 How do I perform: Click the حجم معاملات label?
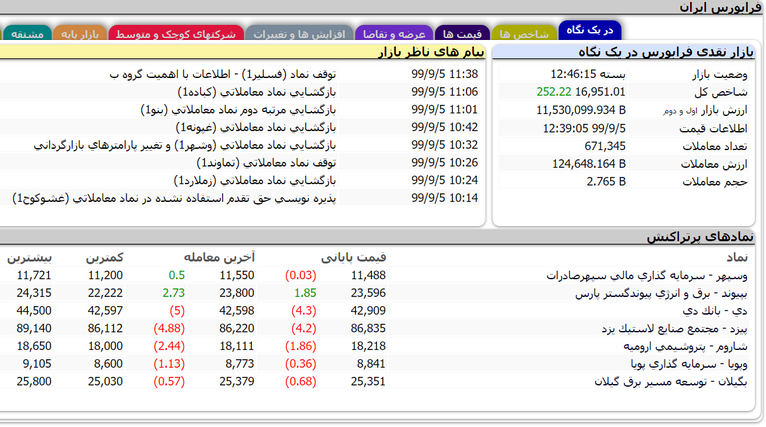tap(715, 182)
